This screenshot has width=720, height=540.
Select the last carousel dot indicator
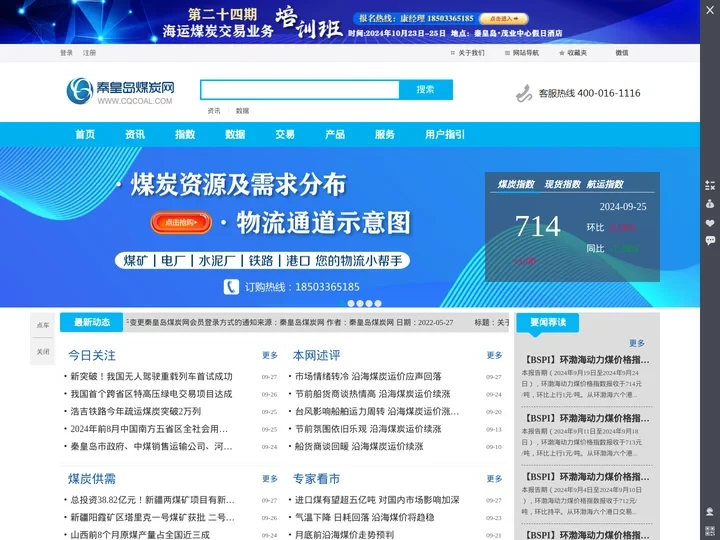(x=378, y=304)
